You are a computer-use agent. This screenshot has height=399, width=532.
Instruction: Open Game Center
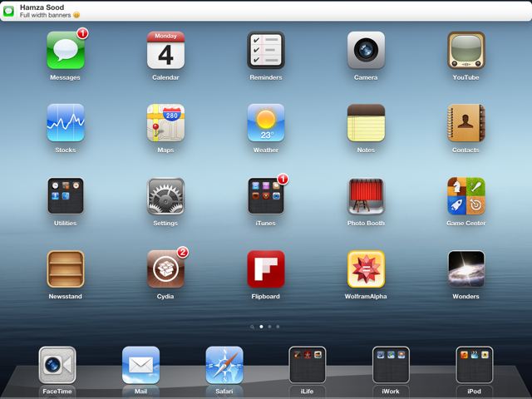465,196
